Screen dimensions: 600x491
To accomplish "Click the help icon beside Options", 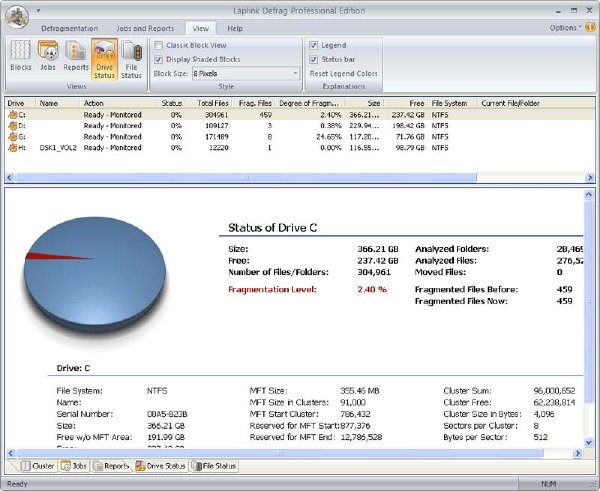I will coord(590,28).
